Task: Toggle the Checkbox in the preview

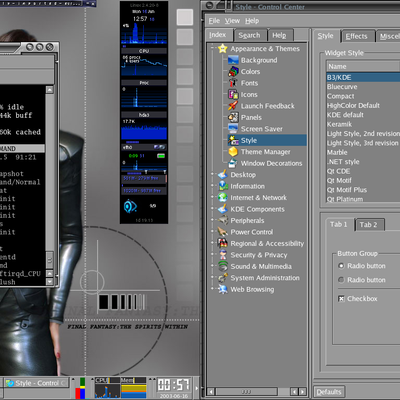Action: pos(341,299)
